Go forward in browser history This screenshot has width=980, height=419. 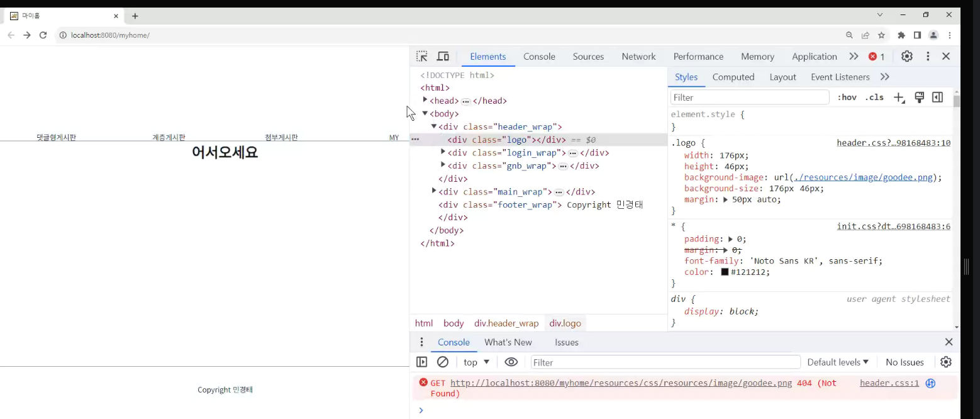pyautogui.click(x=27, y=35)
